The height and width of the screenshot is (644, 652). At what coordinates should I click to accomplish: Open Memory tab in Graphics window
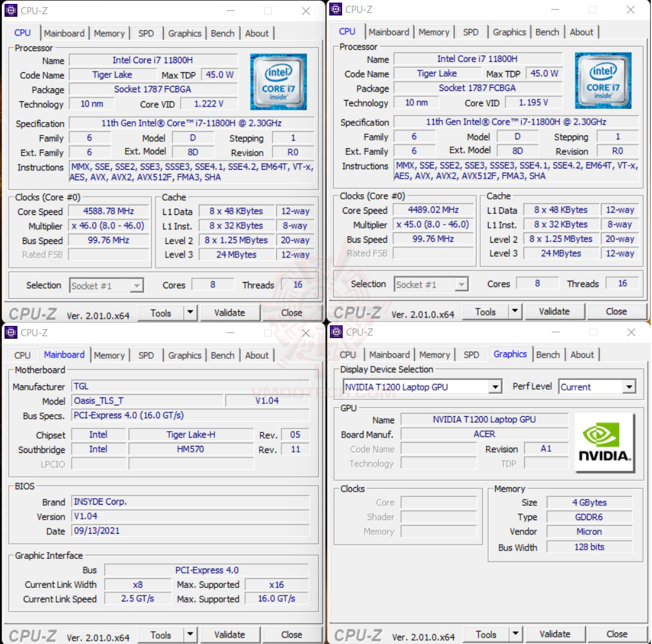[434, 355]
